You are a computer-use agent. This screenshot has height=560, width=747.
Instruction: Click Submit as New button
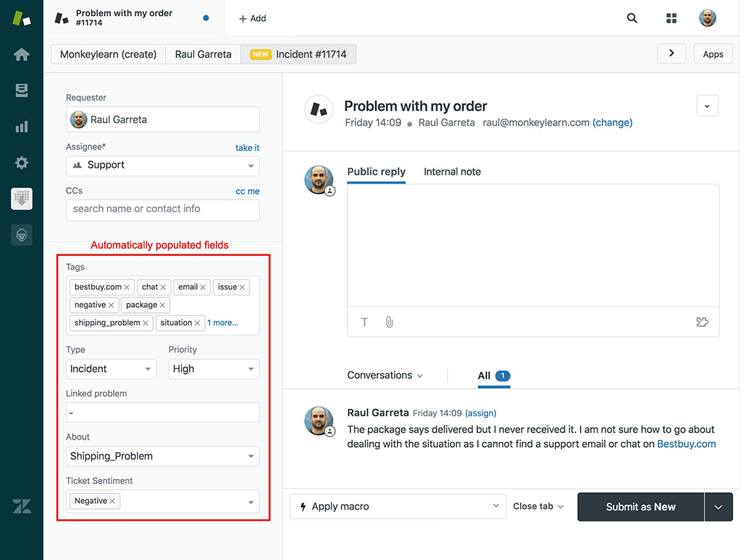pyautogui.click(x=640, y=506)
